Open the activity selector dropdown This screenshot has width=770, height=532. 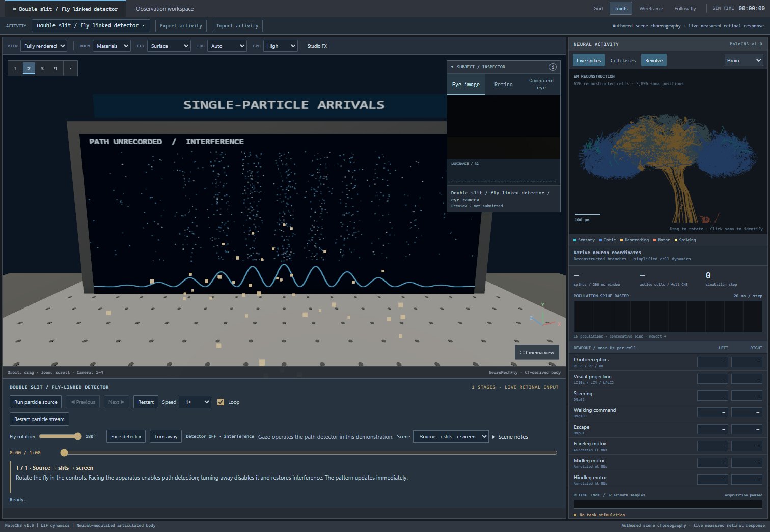tap(91, 25)
